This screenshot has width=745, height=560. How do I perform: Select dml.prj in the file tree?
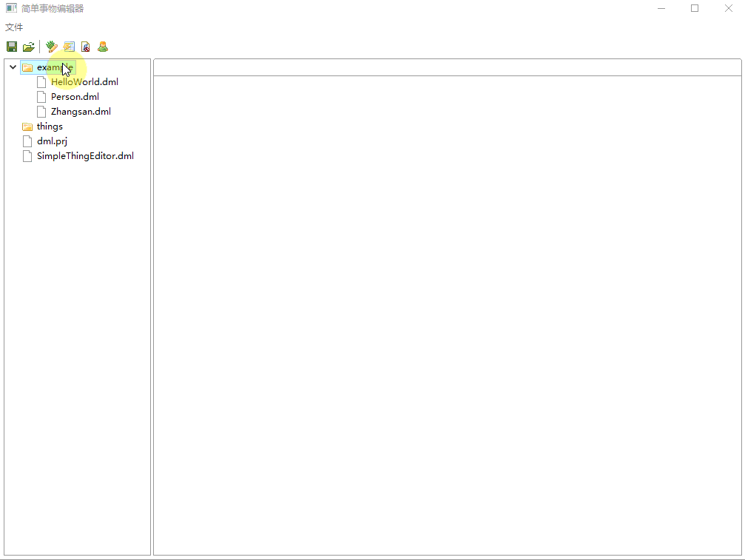coord(53,141)
